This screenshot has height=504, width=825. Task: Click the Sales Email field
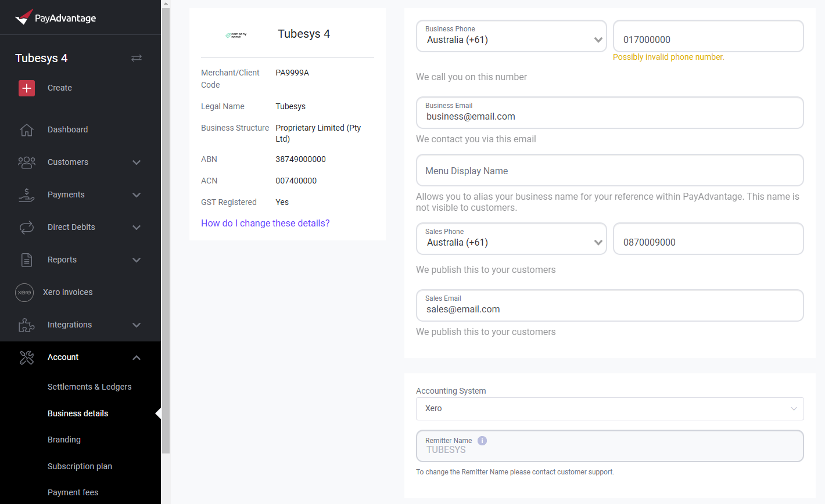pos(610,305)
